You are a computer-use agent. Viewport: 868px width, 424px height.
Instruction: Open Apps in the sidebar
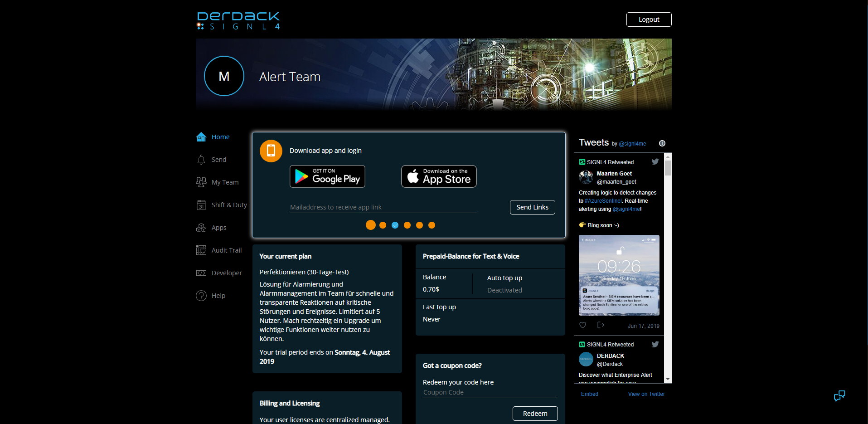tap(219, 228)
